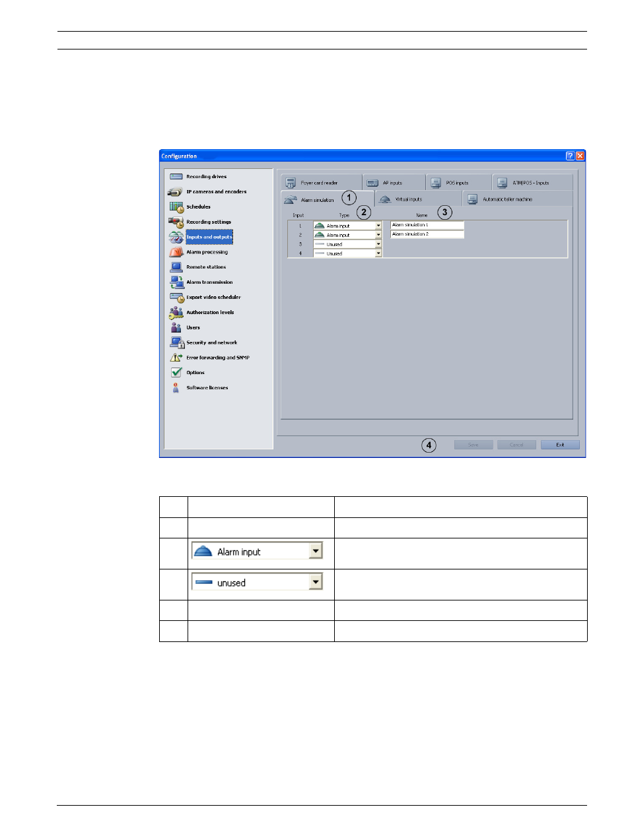Click the Alarm simulation 2 name field
Viewport: 630px width, 840px height.
427,234
